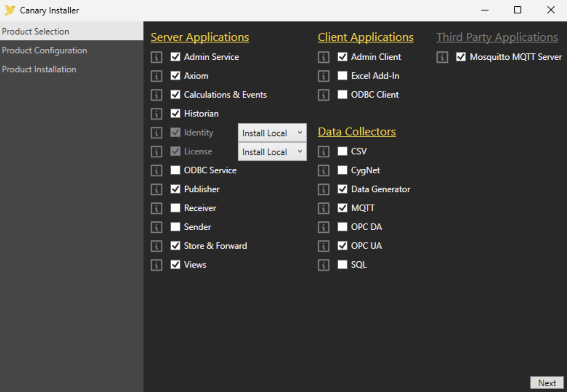The width and height of the screenshot is (567, 392).
Task: Select Product Configuration in sidebar
Action: coord(44,50)
